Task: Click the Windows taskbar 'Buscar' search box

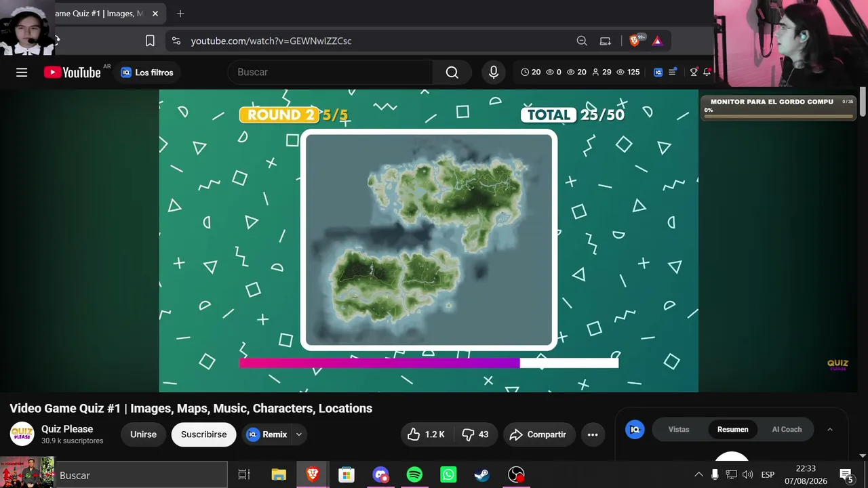Action: point(140,475)
